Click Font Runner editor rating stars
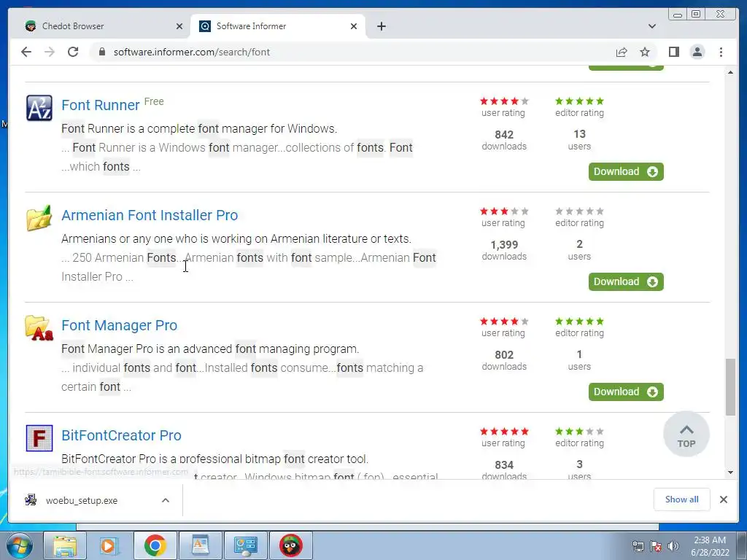747x560 pixels. click(579, 101)
